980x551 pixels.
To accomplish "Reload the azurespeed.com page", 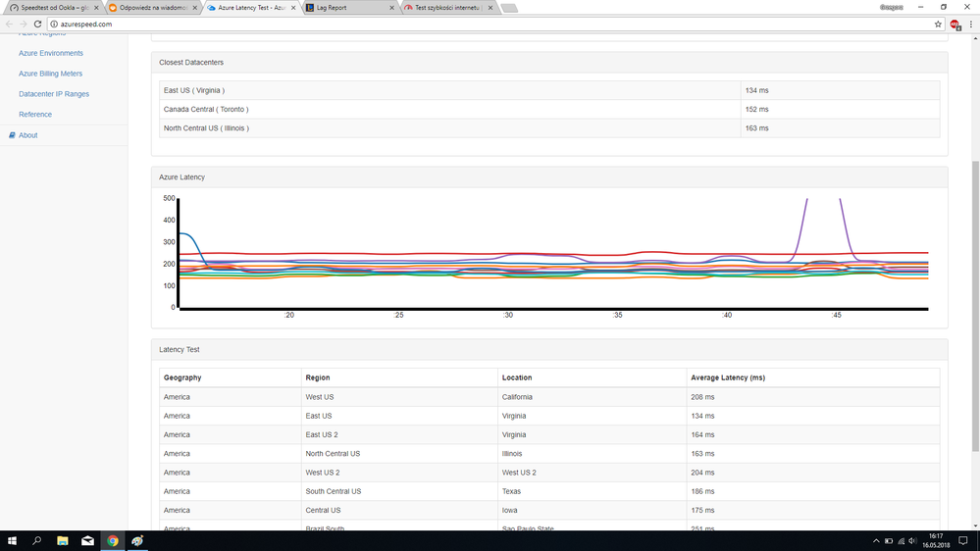I will [37, 24].
